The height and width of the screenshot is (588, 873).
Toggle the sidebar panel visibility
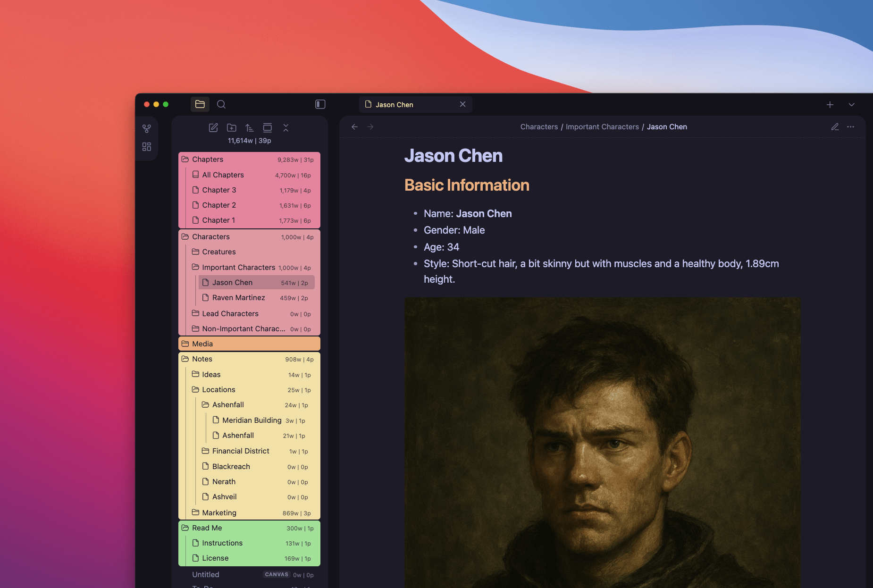coord(320,104)
